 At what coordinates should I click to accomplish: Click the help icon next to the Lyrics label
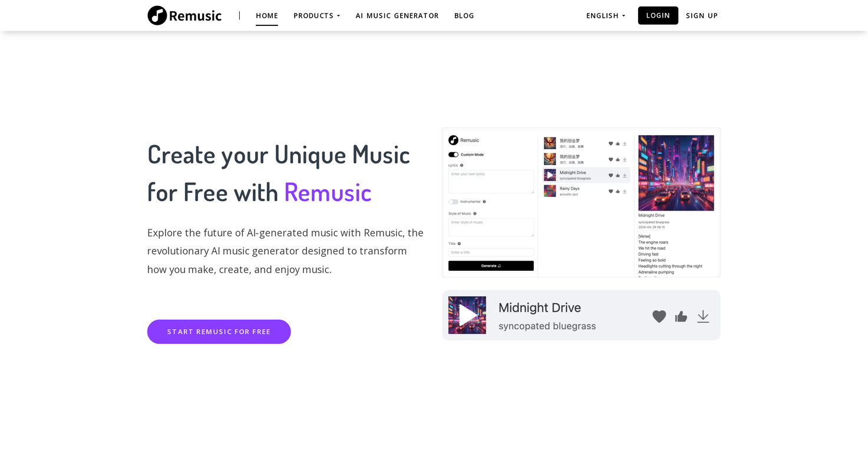(462, 165)
